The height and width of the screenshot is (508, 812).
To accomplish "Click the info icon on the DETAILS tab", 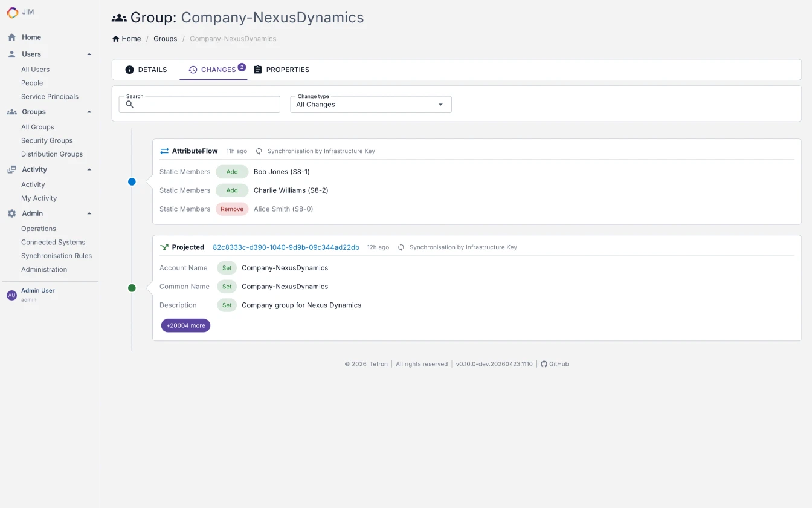I will pyautogui.click(x=128, y=69).
